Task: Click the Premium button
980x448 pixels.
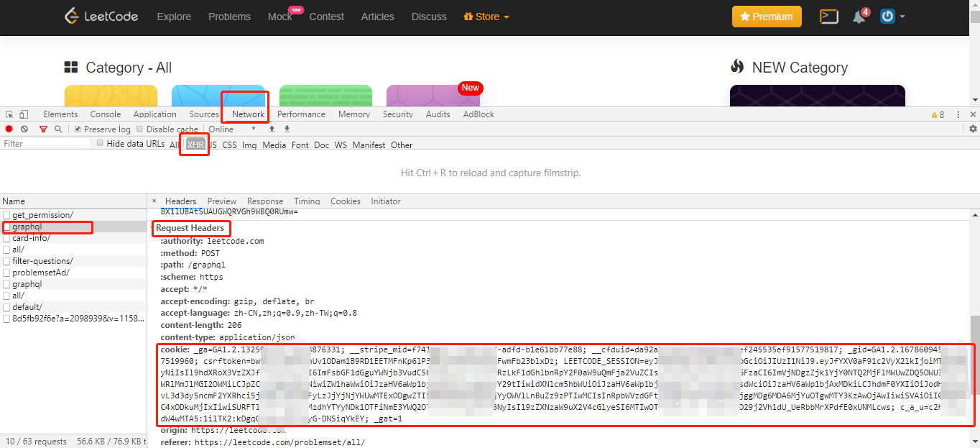Action: [767, 17]
